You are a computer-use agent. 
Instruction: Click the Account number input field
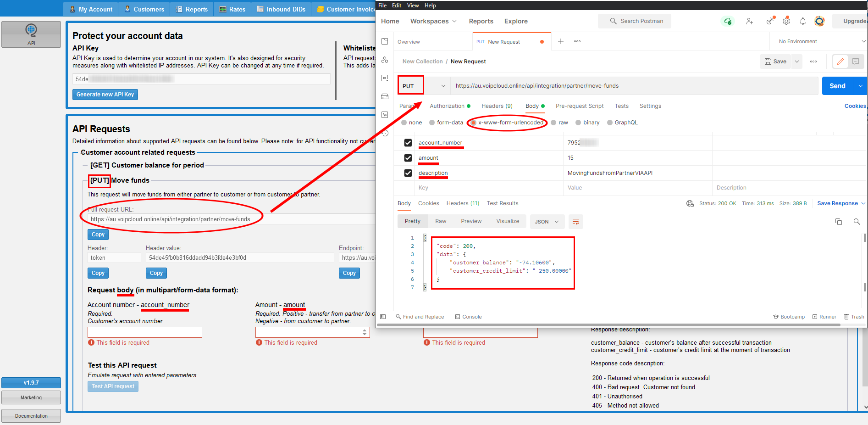coord(145,332)
